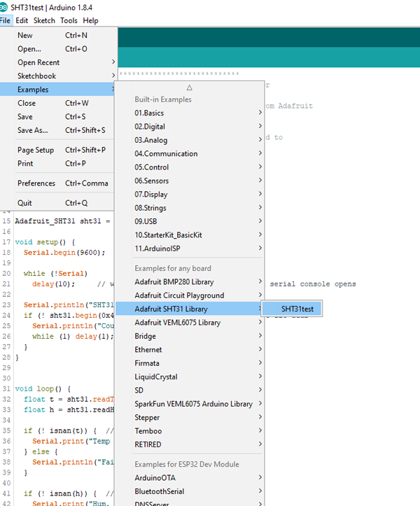The width and height of the screenshot is (420, 506).
Task: Click 'serial console opens' comment text
Action: 313,284
